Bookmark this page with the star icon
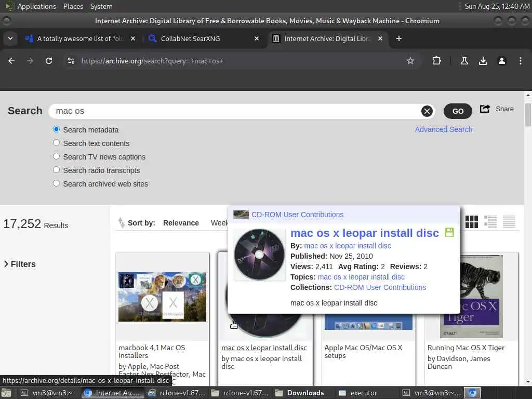 tap(410, 61)
